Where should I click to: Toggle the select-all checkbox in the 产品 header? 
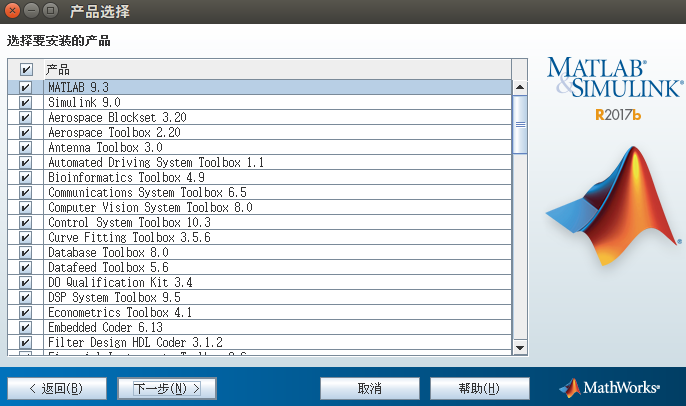(26, 69)
